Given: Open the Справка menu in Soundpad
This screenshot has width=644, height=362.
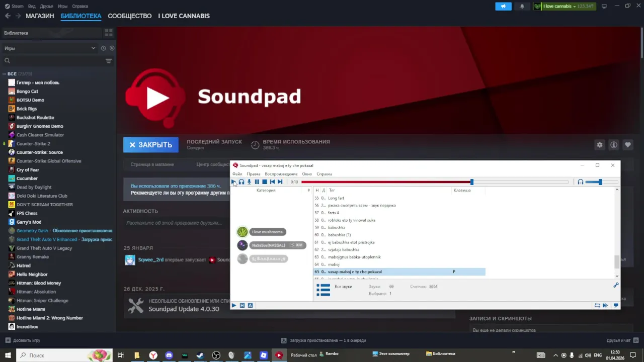Looking at the screenshot, I should [x=324, y=174].
